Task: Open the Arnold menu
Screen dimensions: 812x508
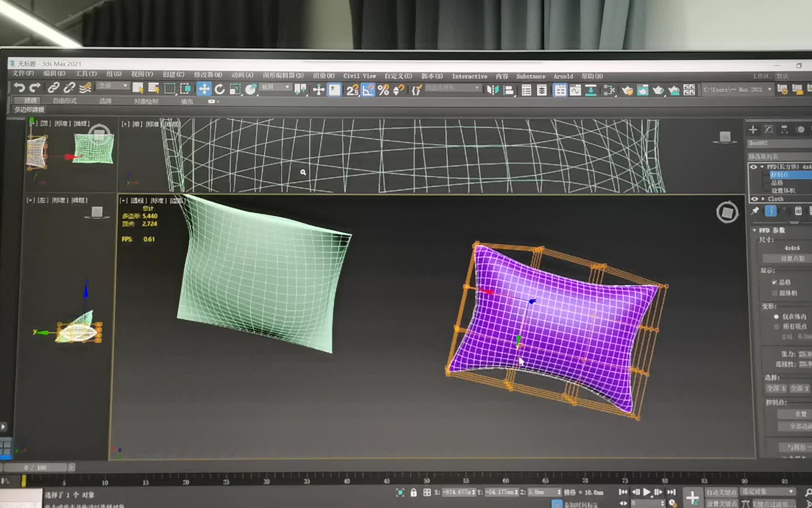Action: click(x=563, y=76)
